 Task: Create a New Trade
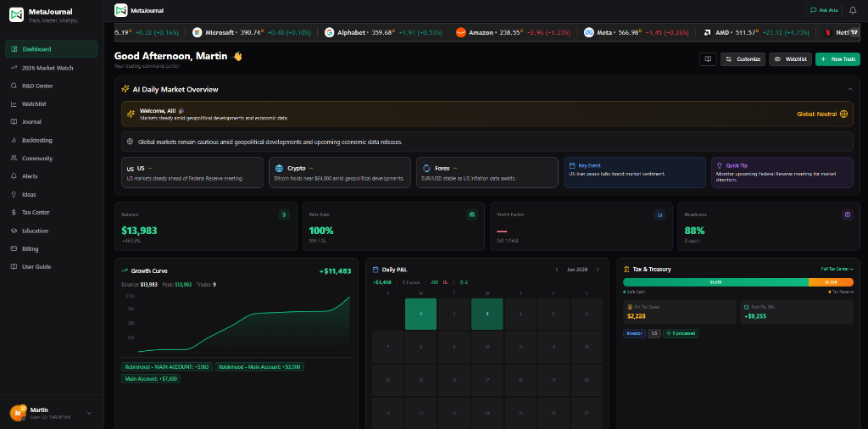pyautogui.click(x=837, y=59)
